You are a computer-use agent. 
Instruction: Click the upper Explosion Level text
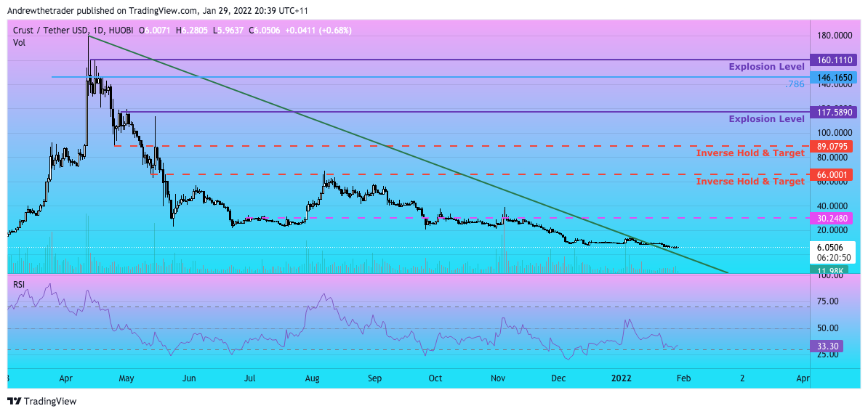766,67
